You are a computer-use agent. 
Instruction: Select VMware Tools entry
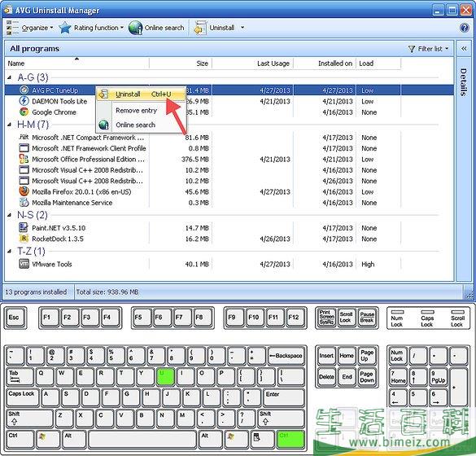(x=52, y=265)
